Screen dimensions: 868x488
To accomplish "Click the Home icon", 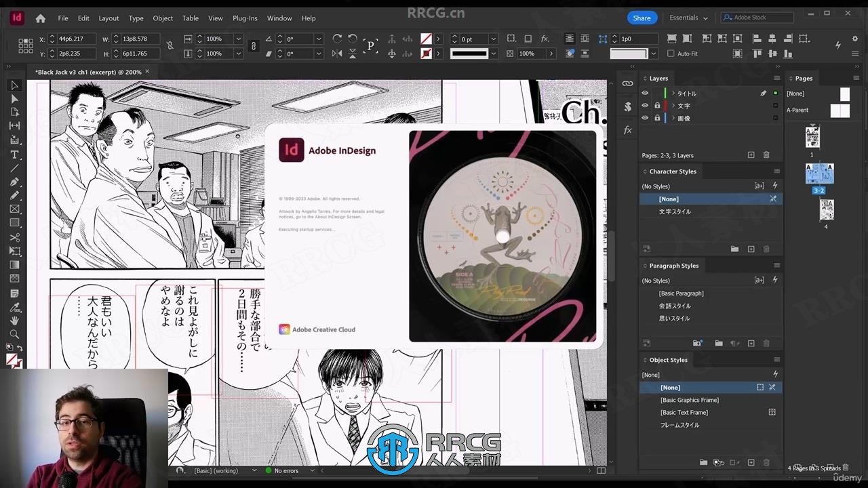I will 41,18.
